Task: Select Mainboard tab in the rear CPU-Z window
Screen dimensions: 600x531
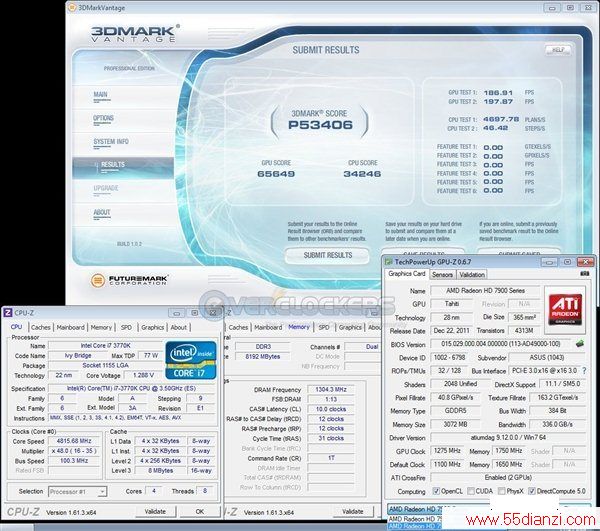Action: pyautogui.click(x=268, y=327)
